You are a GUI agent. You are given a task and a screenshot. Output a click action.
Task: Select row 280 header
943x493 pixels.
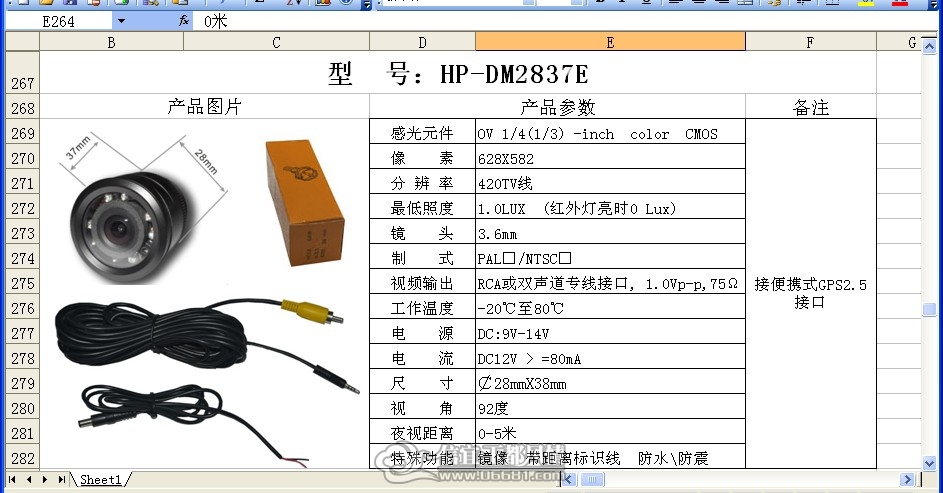coord(22,407)
